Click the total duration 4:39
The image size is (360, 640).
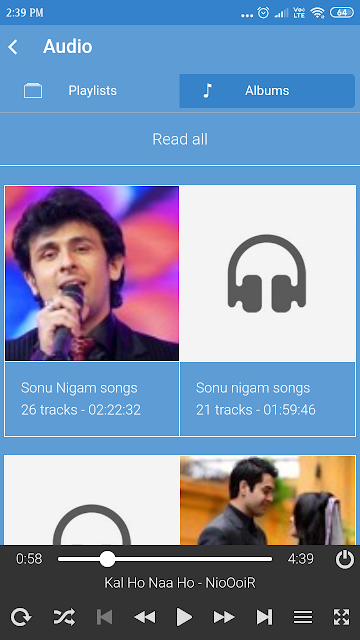(x=301, y=559)
